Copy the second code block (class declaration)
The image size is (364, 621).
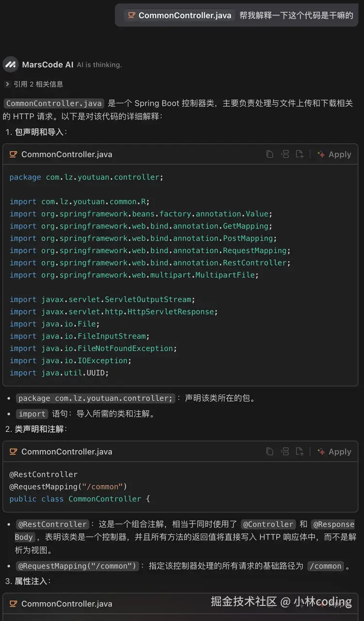270,452
